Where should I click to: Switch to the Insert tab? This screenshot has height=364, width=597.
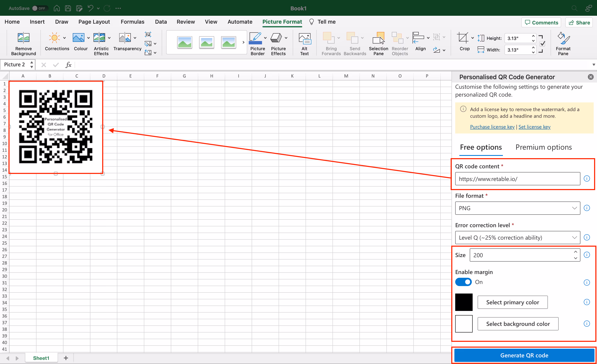click(37, 22)
